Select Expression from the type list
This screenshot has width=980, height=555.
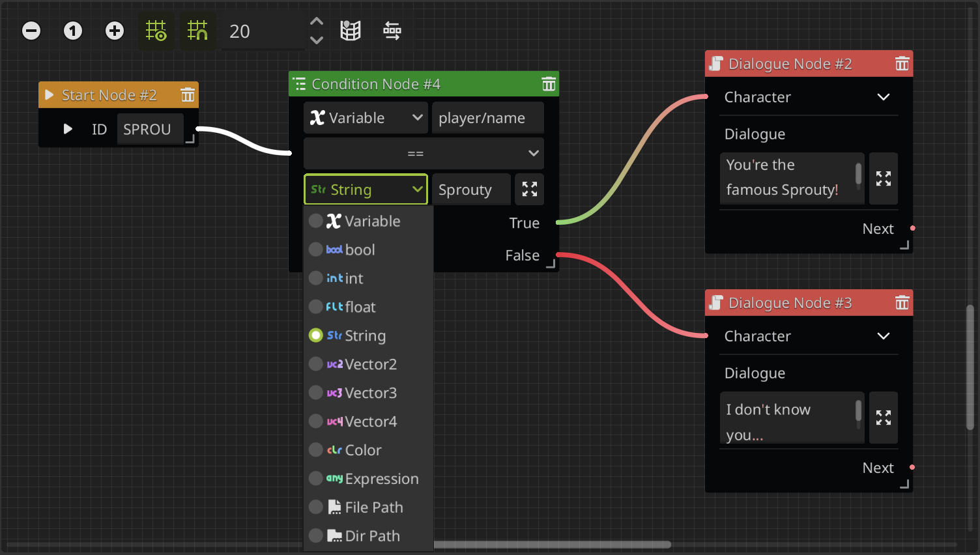[316, 479]
